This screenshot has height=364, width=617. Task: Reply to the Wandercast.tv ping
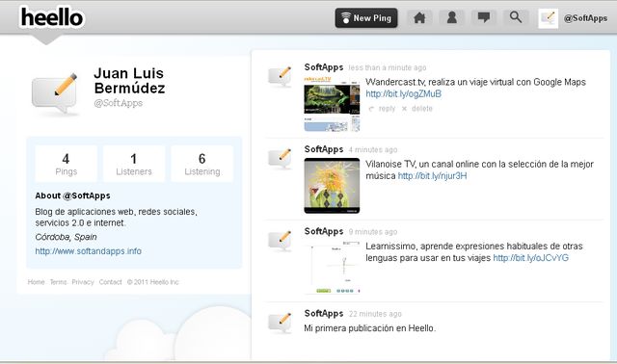[x=382, y=109]
